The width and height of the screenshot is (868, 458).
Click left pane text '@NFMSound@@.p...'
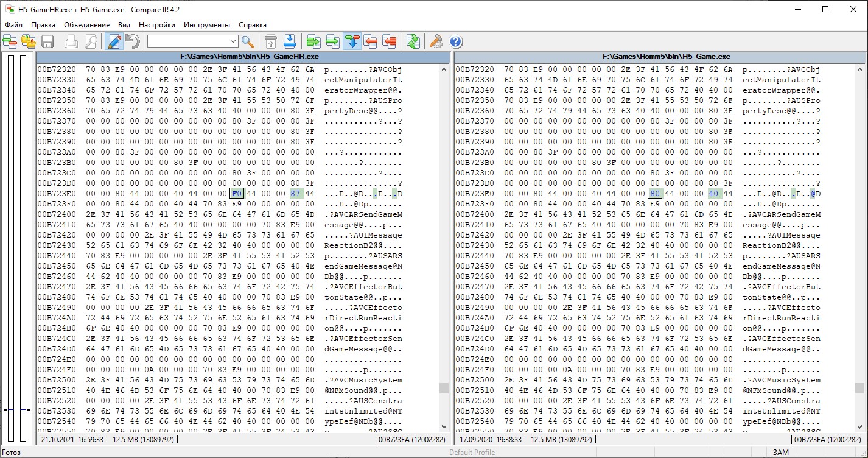[x=363, y=390]
